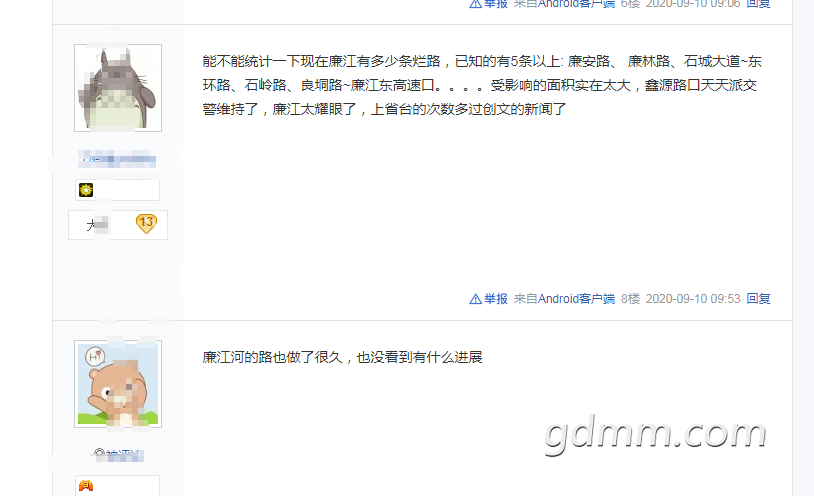Click the warning icon on 6楼 post
Viewport: 814px width, 496px height.
click(475, 4)
